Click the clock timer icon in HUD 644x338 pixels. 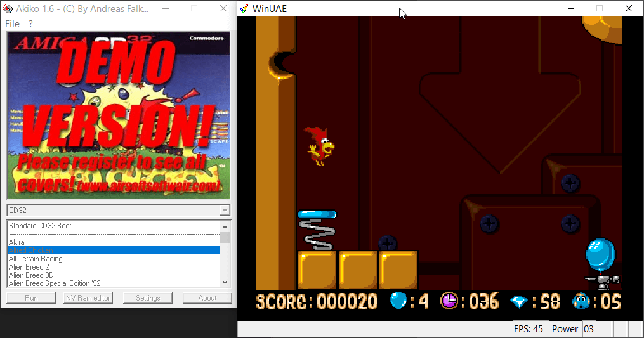pyautogui.click(x=449, y=301)
